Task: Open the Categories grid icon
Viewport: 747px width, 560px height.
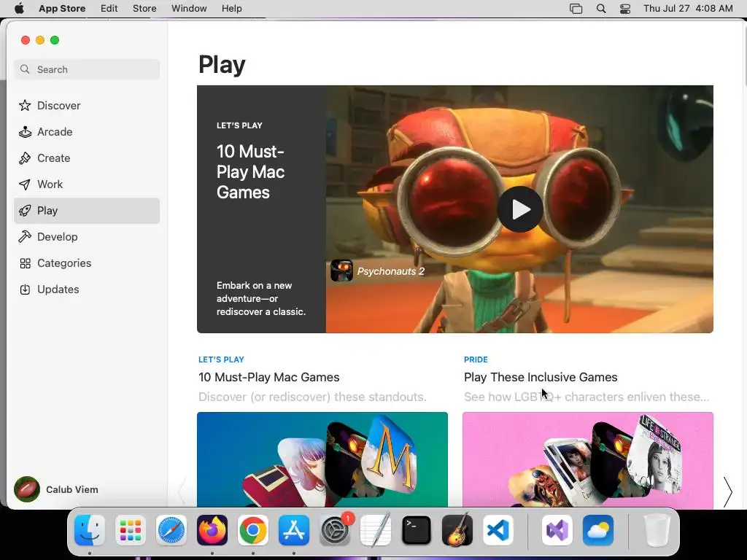Action: click(25, 262)
